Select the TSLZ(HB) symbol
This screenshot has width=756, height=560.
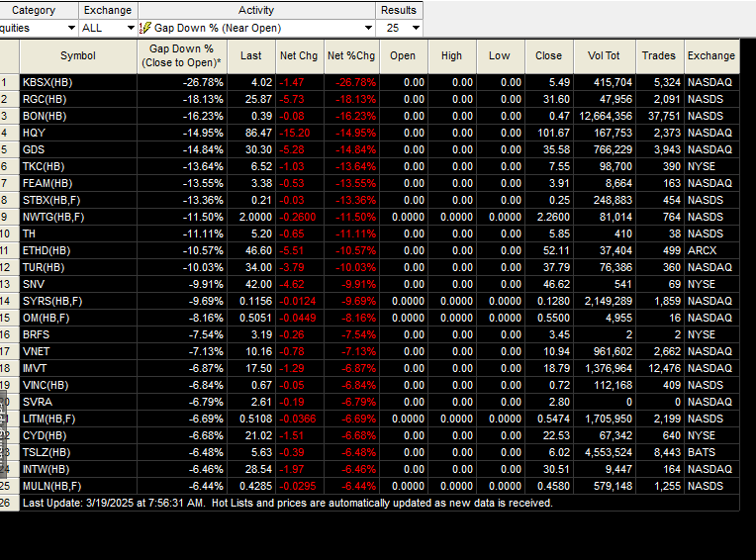point(47,452)
